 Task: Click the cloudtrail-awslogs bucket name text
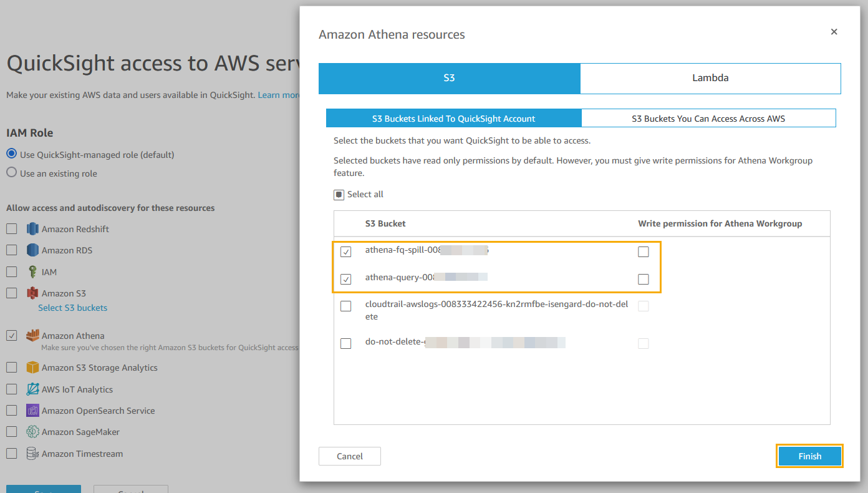coord(497,311)
